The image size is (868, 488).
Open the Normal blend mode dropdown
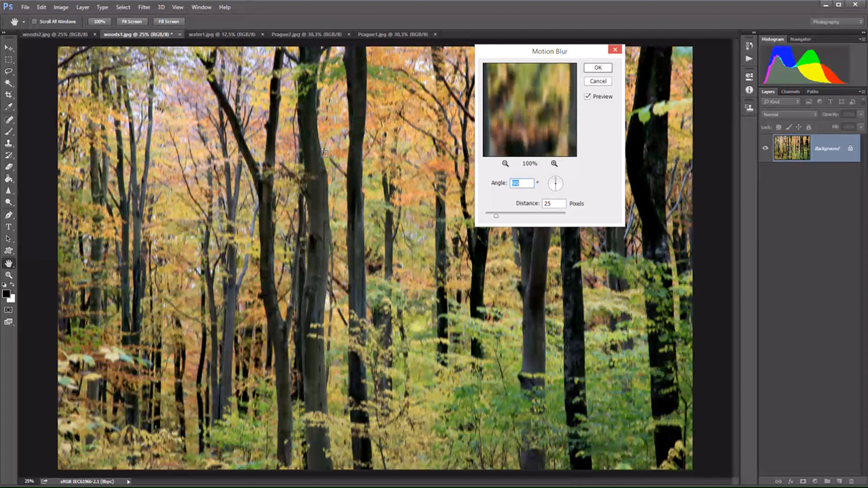point(789,114)
